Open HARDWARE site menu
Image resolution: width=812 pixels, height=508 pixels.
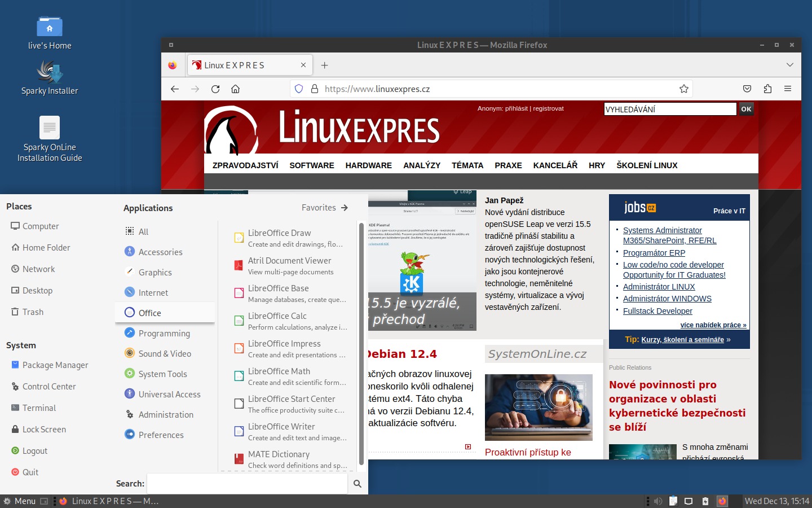tap(369, 165)
